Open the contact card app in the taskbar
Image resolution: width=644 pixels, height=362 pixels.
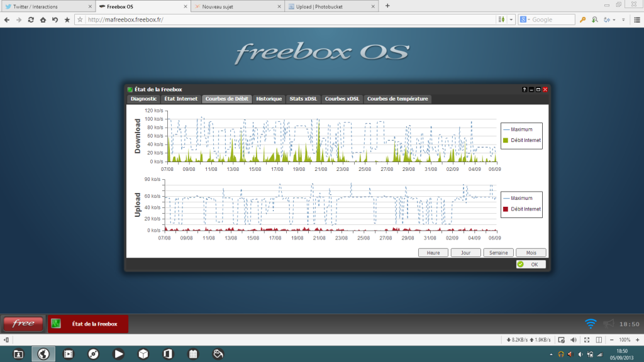coord(18,354)
